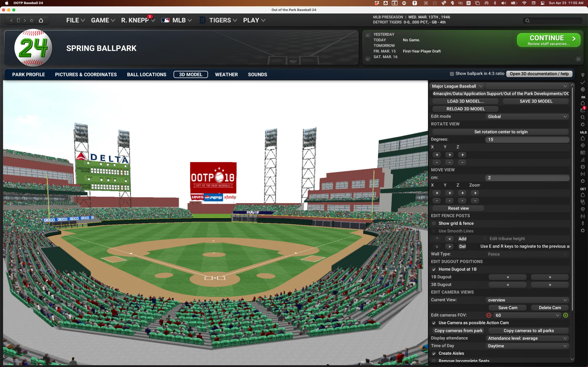Click the globe icon in right sidebar

click(x=583, y=90)
